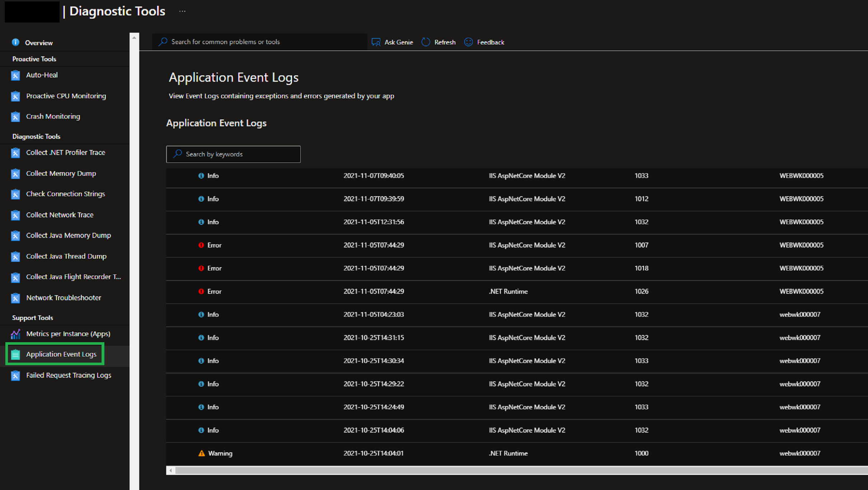Select the 2021-10-25T14:30:34 log row
Viewport: 868px width, 490px height.
point(517,361)
